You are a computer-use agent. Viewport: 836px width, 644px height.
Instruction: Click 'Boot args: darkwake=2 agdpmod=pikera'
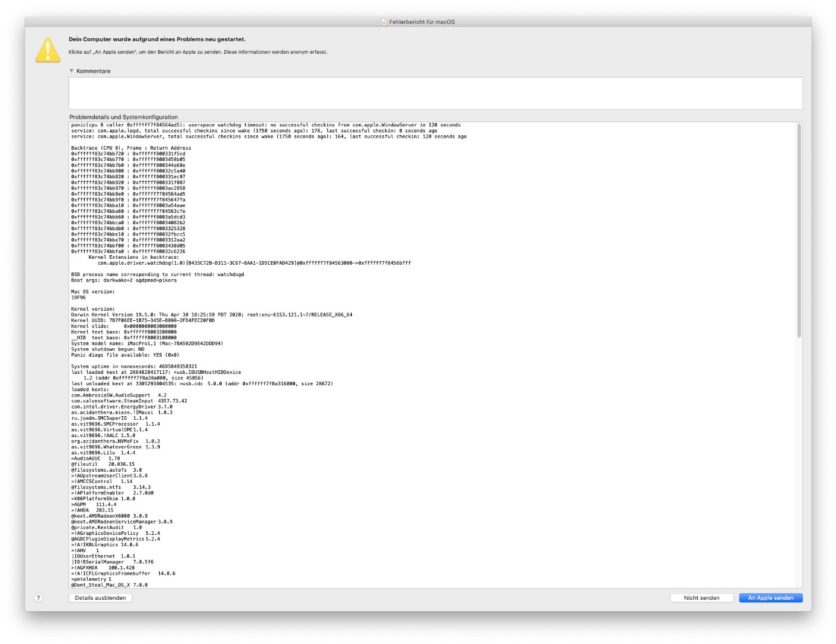tap(124, 280)
